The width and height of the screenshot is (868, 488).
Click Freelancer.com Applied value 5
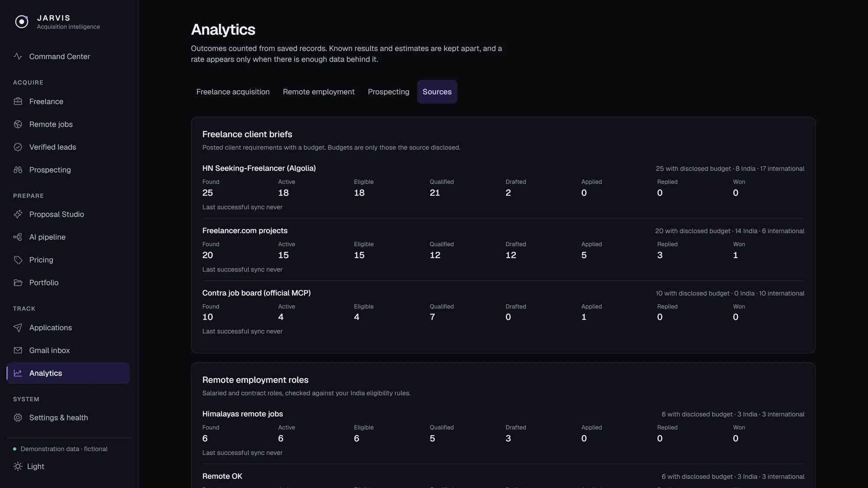584,255
